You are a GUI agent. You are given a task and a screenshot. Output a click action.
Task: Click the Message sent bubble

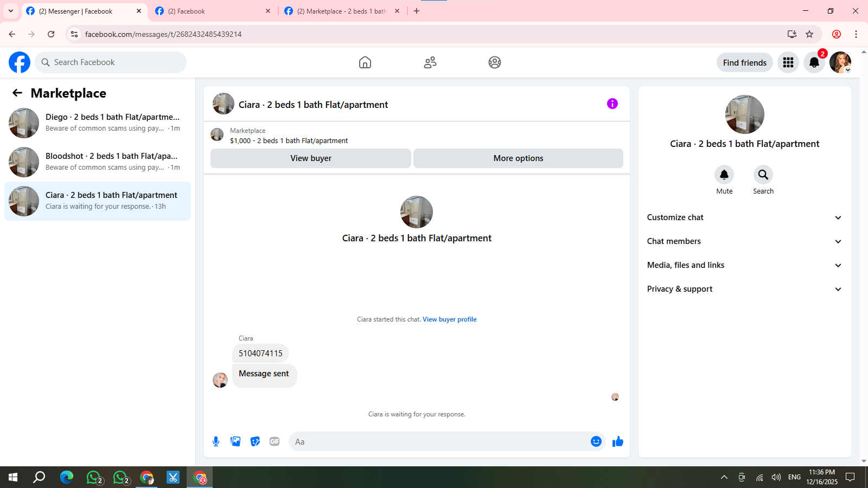pos(264,375)
